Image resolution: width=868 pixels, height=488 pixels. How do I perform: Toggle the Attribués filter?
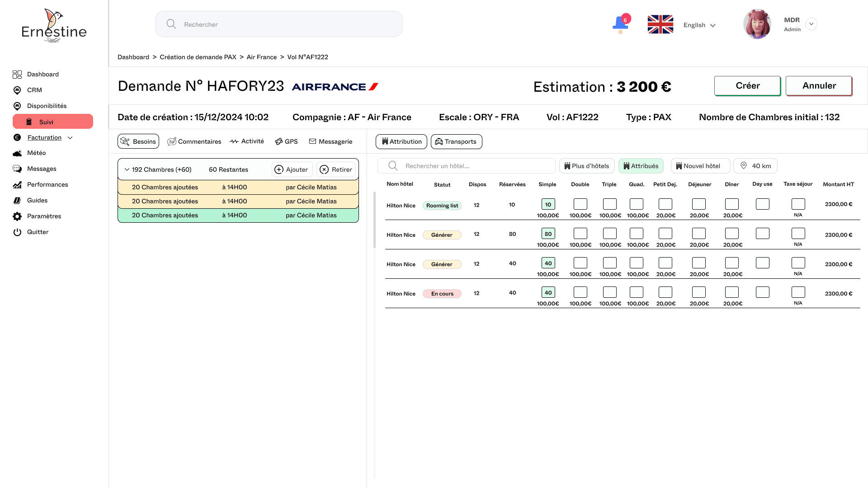pyautogui.click(x=641, y=166)
